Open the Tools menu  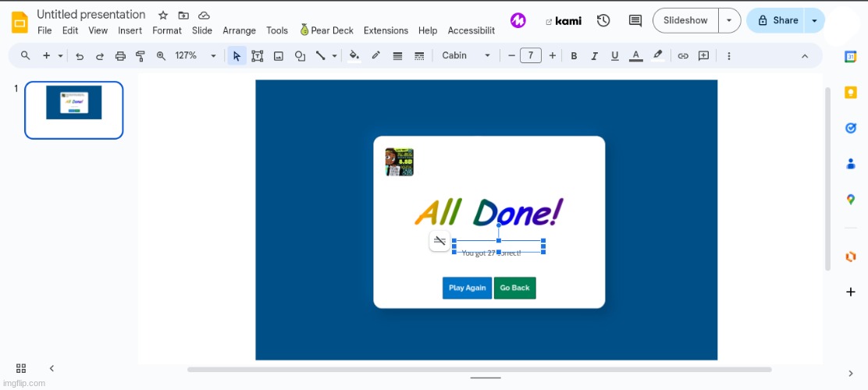[x=277, y=30]
